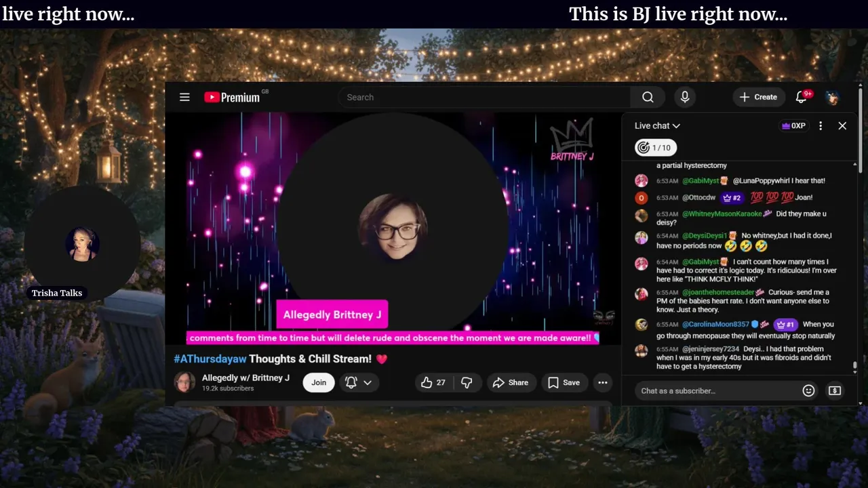Click the 'Trisha Talks' label
The width and height of the screenshot is (868, 488).
(x=57, y=293)
